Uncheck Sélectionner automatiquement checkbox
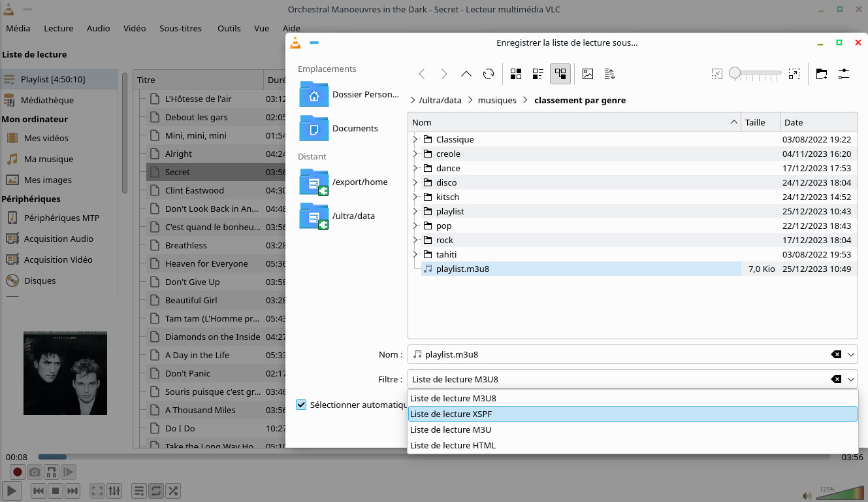868x502 pixels. (x=301, y=405)
